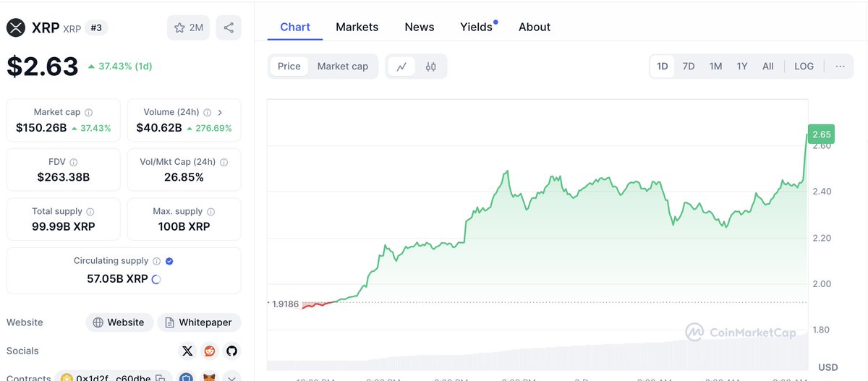Expand the contracts list chevron
868x381 pixels.
[x=231, y=377]
